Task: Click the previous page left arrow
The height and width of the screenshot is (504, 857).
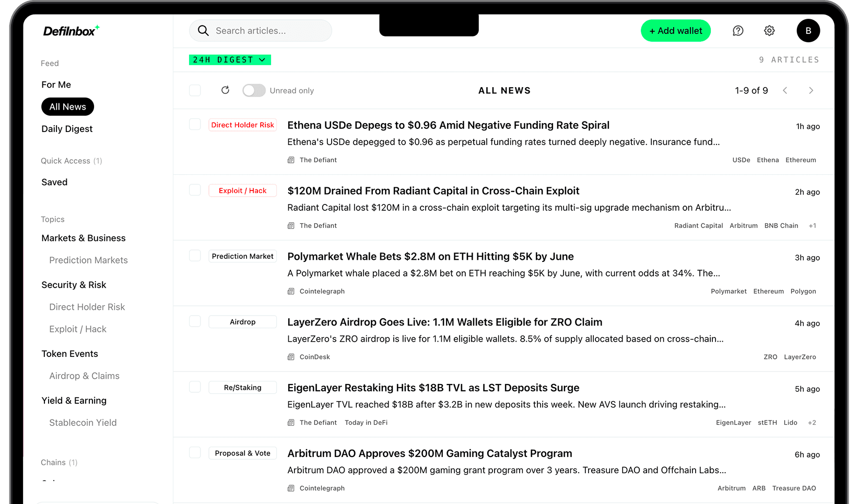Action: tap(785, 90)
